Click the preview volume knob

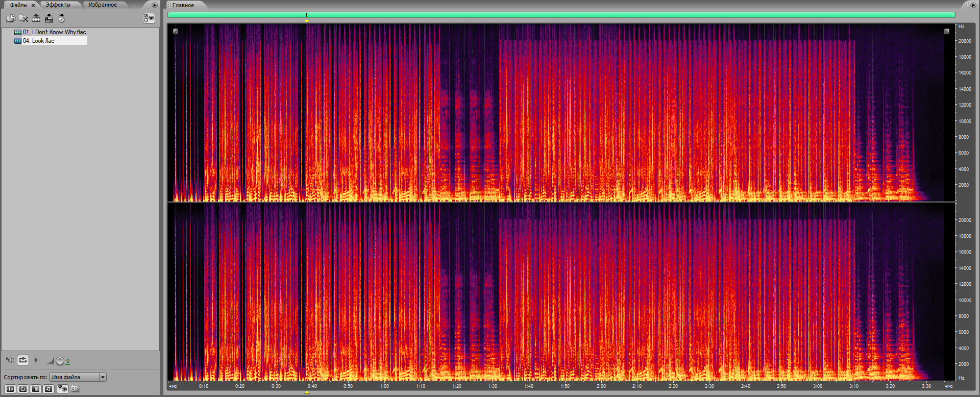[x=60, y=361]
